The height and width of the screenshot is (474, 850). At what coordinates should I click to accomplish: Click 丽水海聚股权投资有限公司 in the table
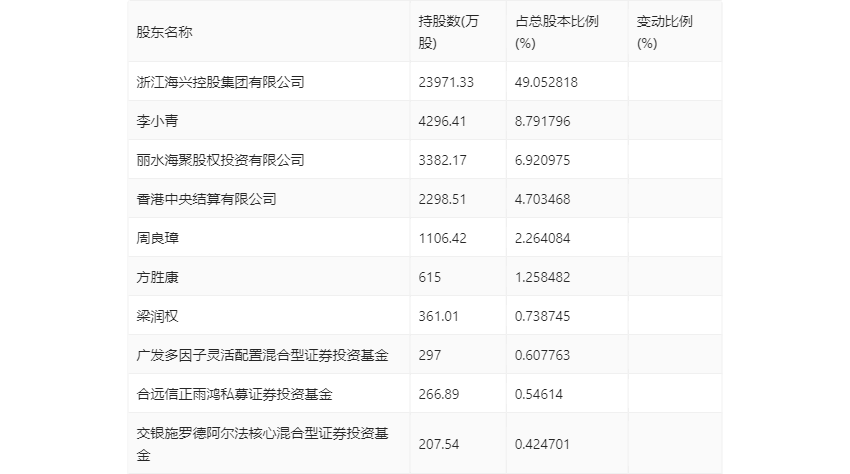(220, 160)
